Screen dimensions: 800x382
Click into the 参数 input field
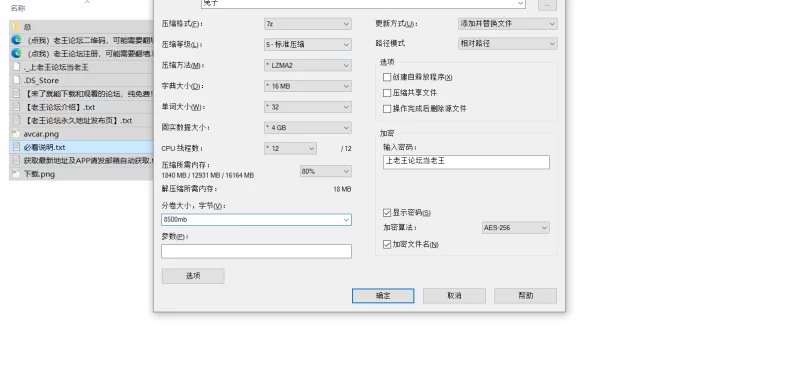(x=256, y=251)
